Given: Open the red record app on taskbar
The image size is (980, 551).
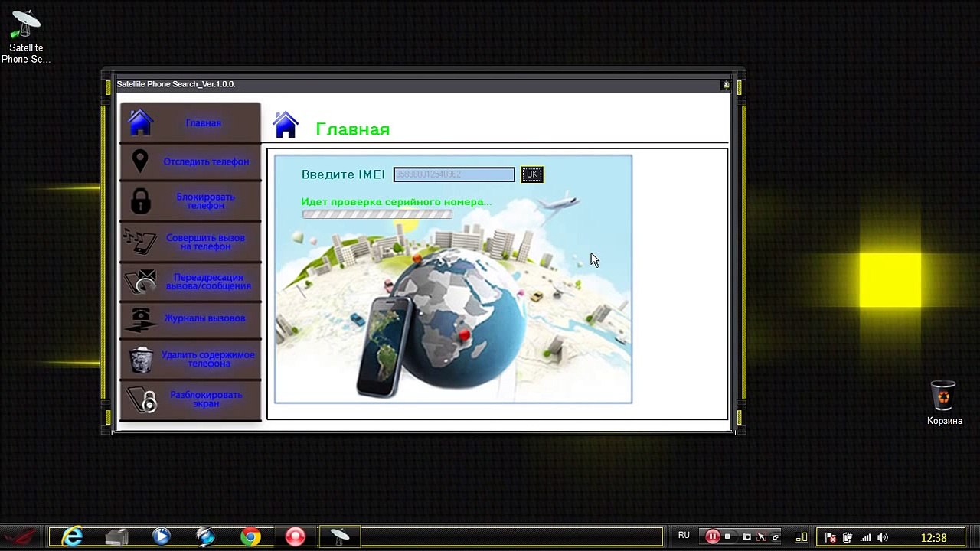Looking at the screenshot, I should 295,536.
